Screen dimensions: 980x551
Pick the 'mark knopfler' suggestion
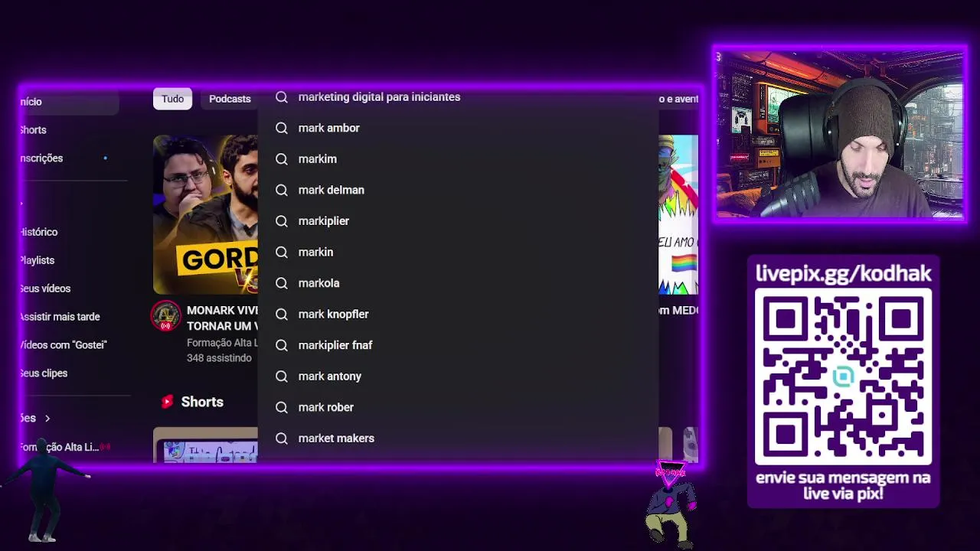pyautogui.click(x=458, y=314)
